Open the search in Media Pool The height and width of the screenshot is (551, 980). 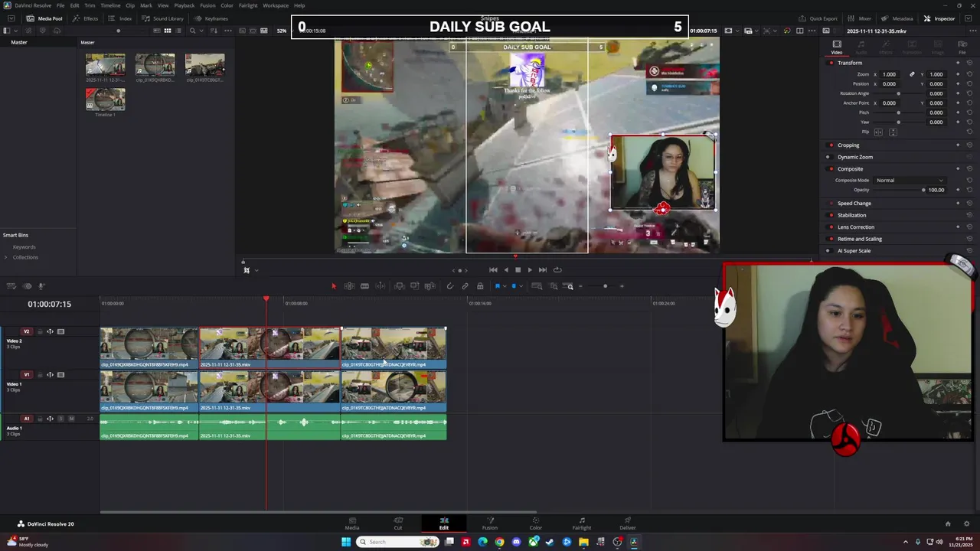click(192, 31)
